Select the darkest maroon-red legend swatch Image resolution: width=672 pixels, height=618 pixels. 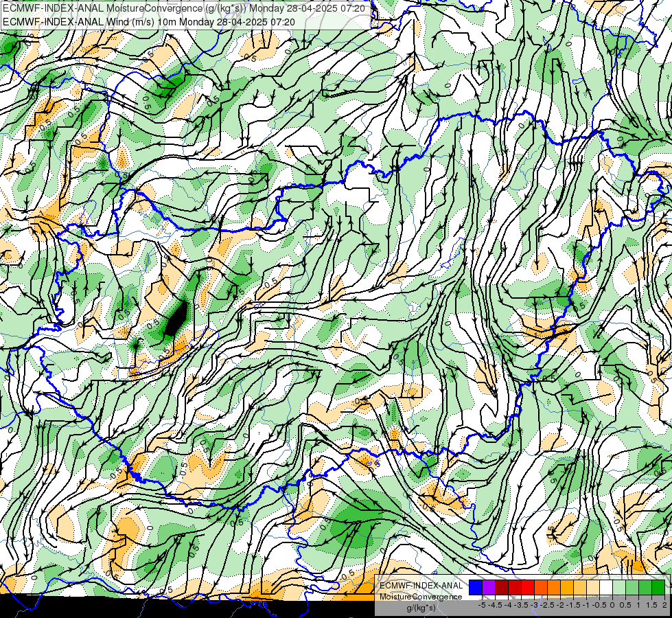tap(502, 588)
